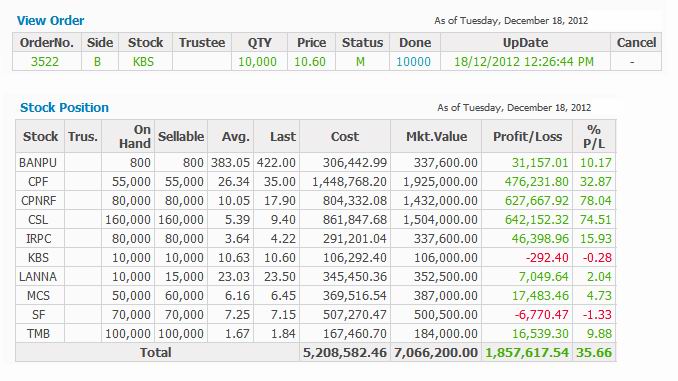Select KBS stock in View Order row
Screen dimensions: 678x381
pyautogui.click(x=143, y=62)
